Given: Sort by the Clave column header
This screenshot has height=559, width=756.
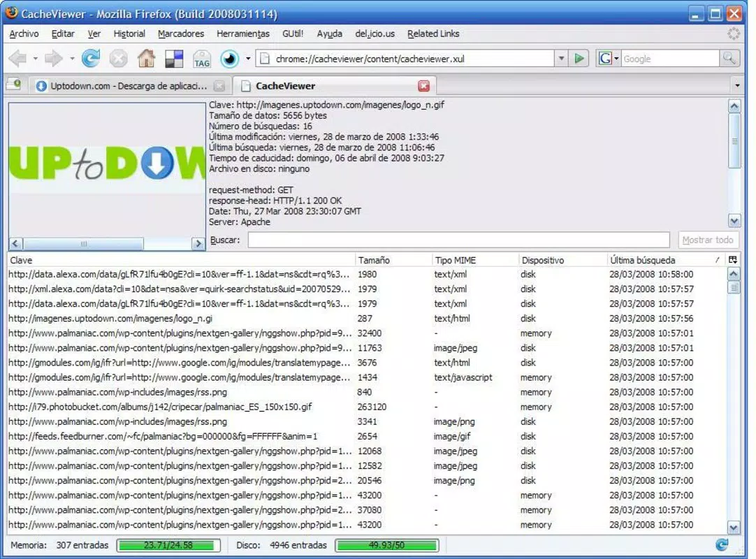Looking at the screenshot, I should coord(181,260).
